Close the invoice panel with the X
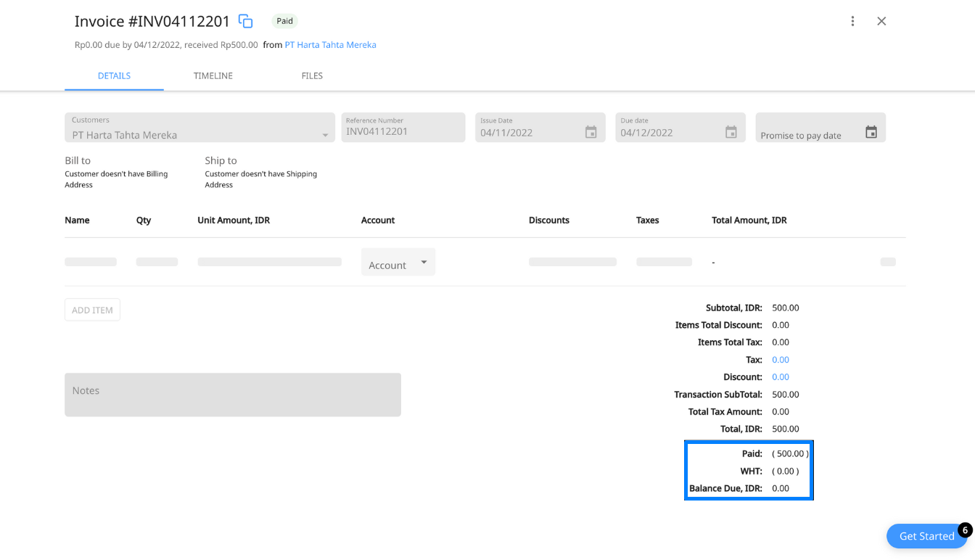The height and width of the screenshot is (560, 975). pos(881,21)
